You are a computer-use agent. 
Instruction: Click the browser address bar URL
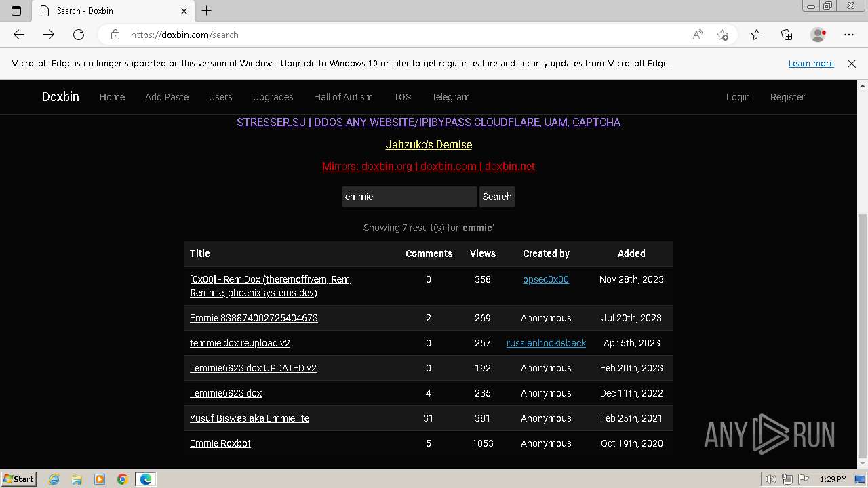click(184, 35)
